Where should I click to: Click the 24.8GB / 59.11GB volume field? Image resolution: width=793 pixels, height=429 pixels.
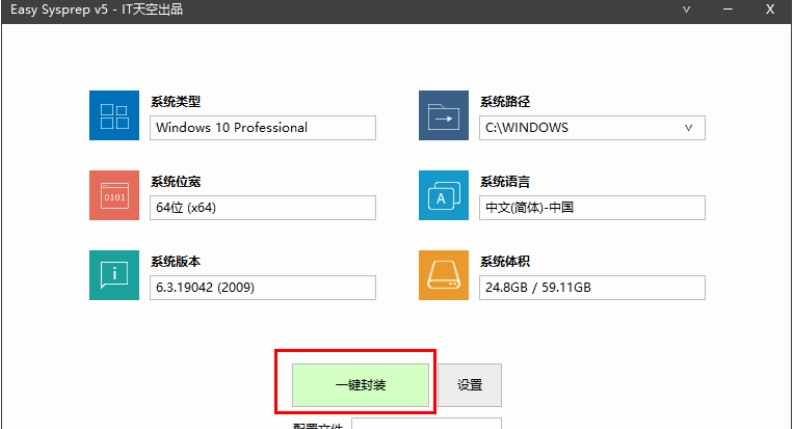(592, 288)
